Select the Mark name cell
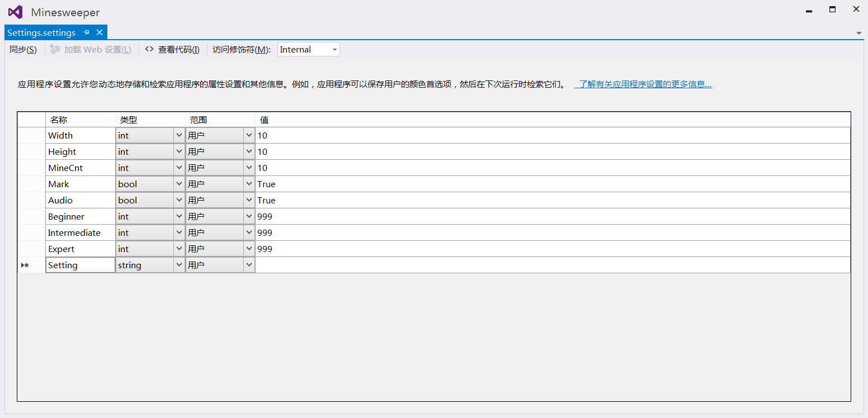This screenshot has width=868, height=418. [x=81, y=184]
